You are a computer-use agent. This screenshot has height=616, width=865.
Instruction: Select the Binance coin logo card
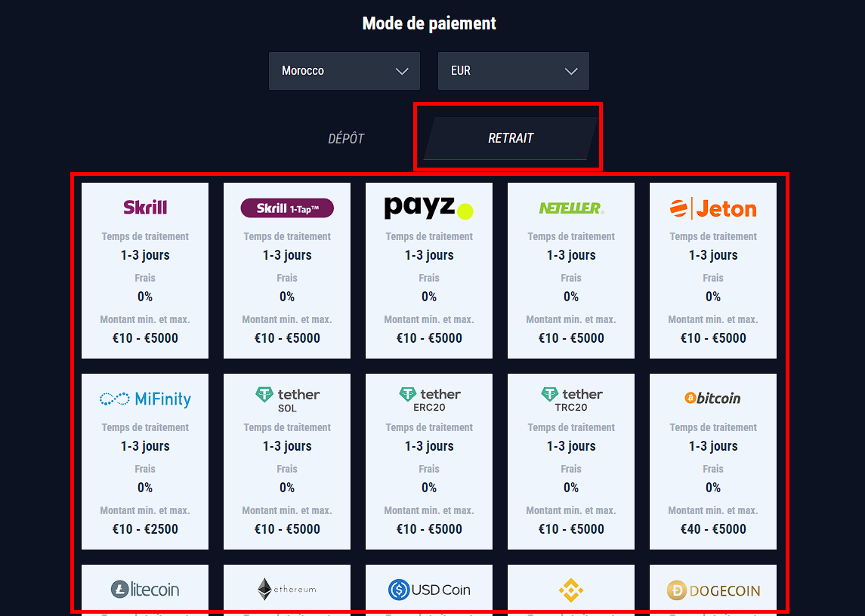tap(571, 590)
